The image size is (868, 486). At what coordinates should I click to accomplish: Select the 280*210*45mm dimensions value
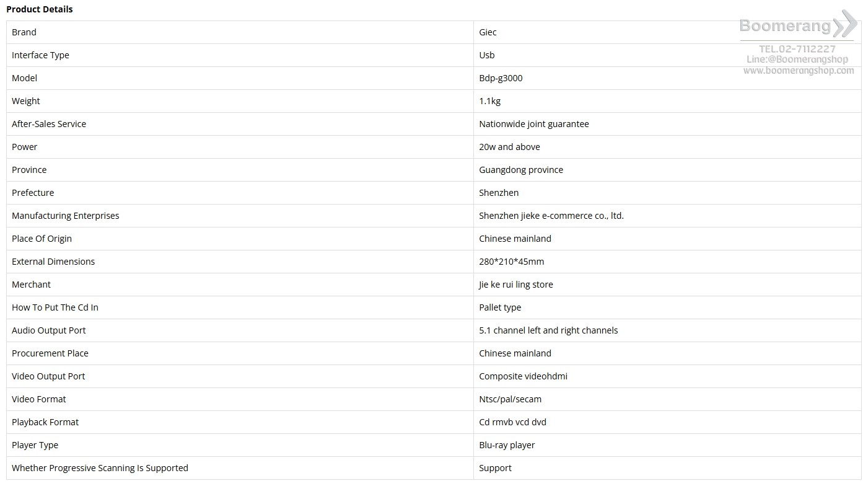(x=511, y=262)
